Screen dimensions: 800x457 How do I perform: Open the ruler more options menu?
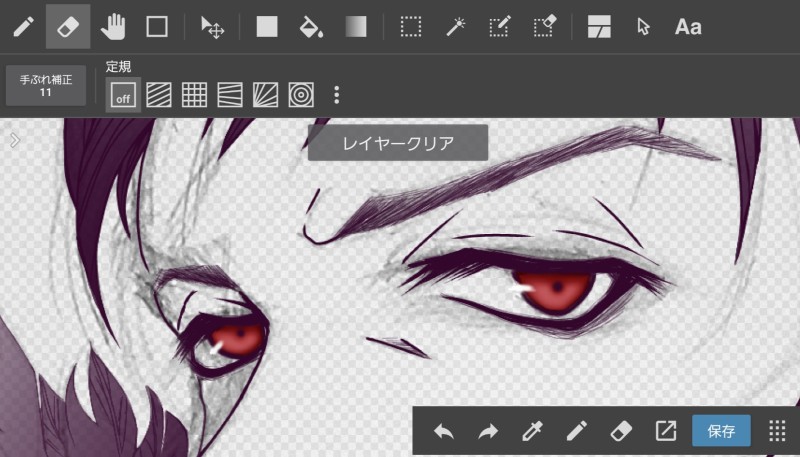[336, 95]
